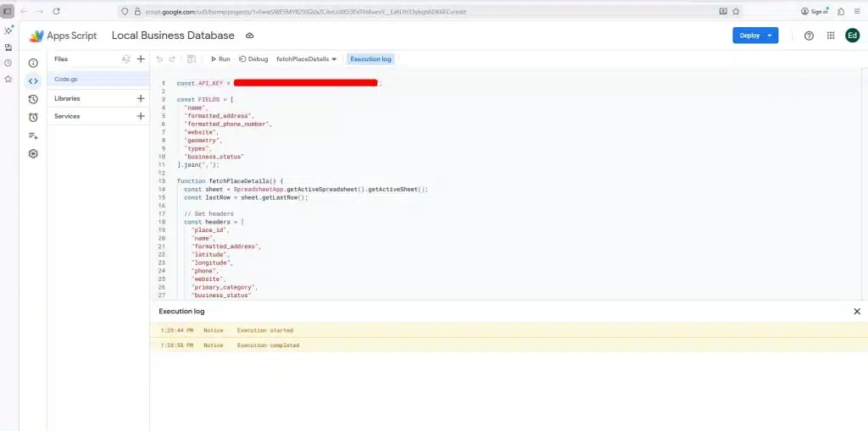Click the function fetchPlaceDetails() line

(231, 181)
